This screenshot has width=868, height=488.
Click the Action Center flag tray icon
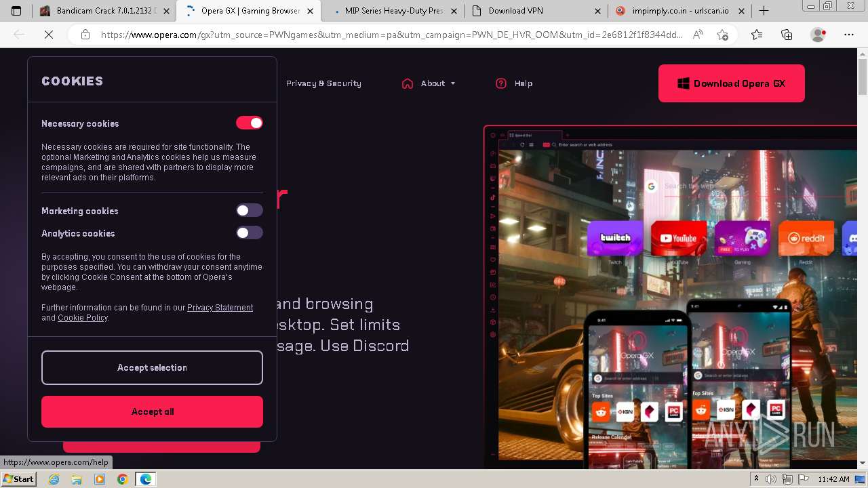(x=804, y=479)
